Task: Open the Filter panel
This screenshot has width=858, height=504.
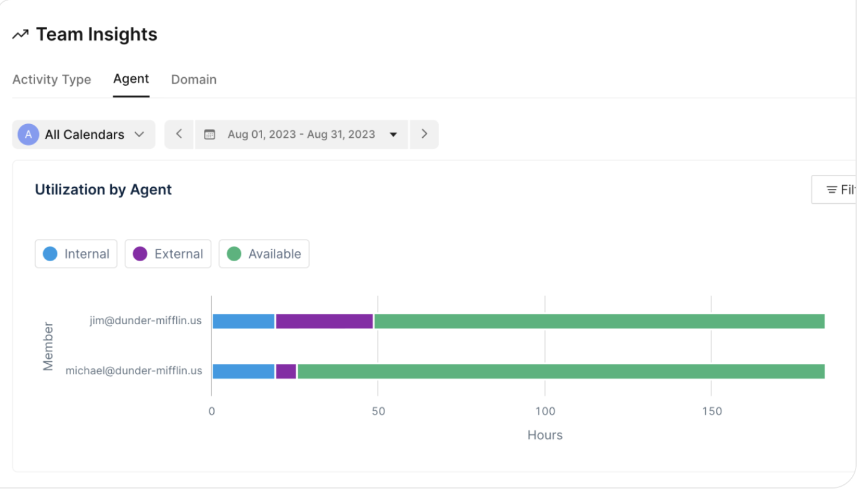Action: (x=841, y=189)
